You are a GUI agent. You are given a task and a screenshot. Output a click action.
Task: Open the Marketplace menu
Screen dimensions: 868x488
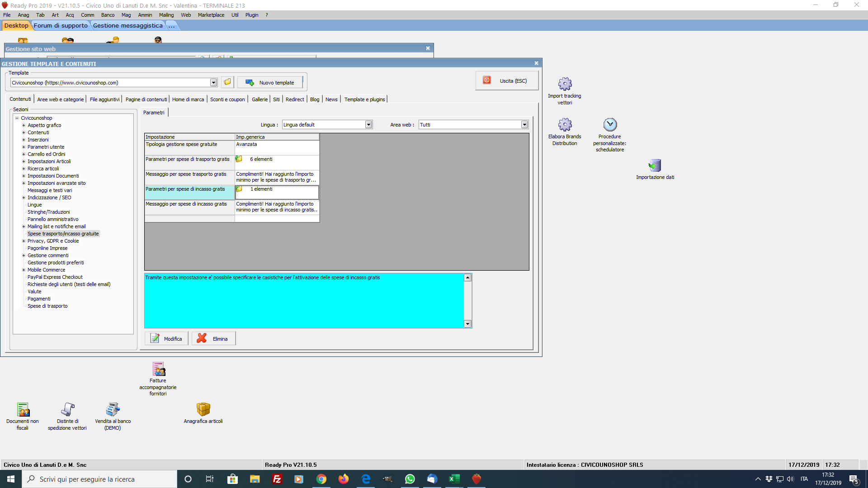(x=211, y=15)
